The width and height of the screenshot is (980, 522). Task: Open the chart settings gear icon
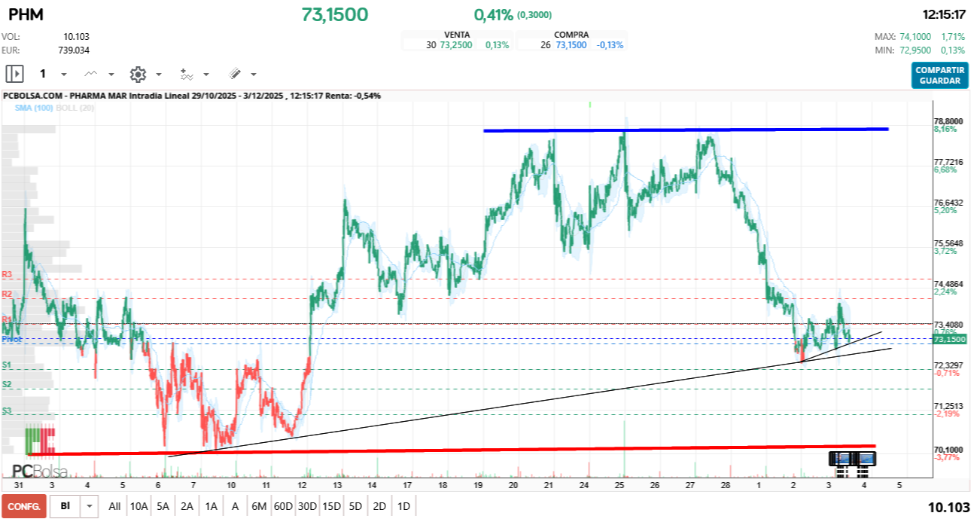click(x=138, y=73)
